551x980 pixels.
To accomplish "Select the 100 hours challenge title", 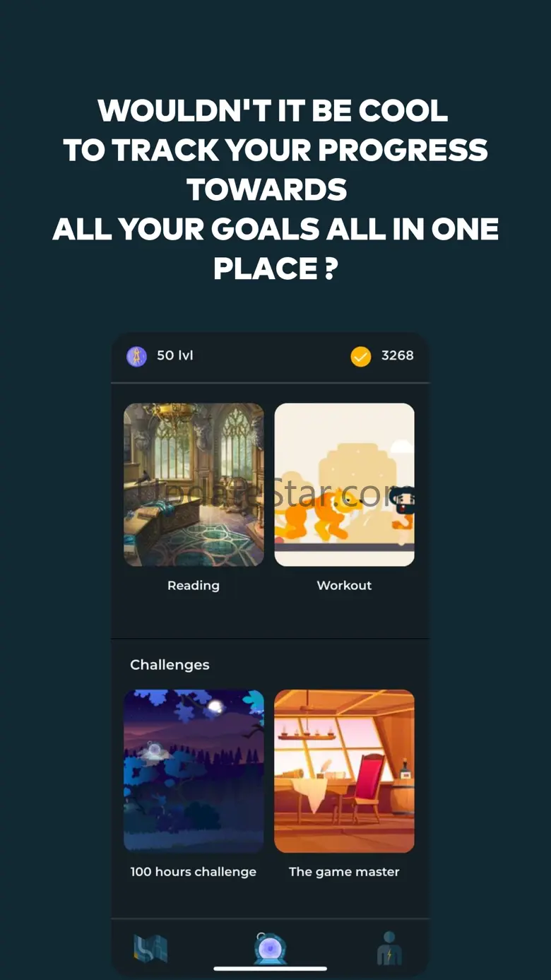I will [194, 872].
